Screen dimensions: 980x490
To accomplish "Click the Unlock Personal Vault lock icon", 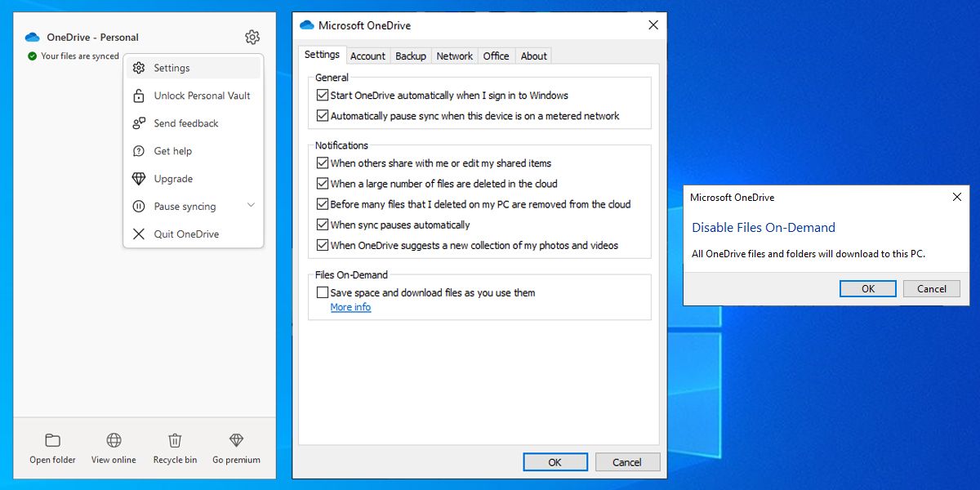I will (139, 96).
